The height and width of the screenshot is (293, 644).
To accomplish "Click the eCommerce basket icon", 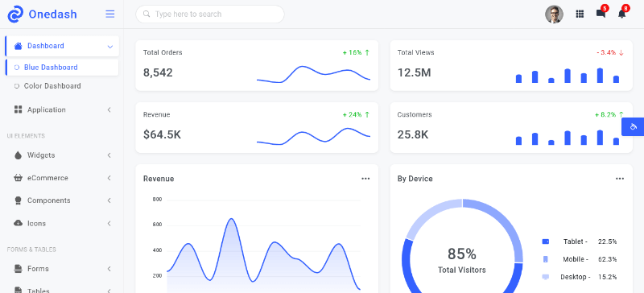I will 18,178.
